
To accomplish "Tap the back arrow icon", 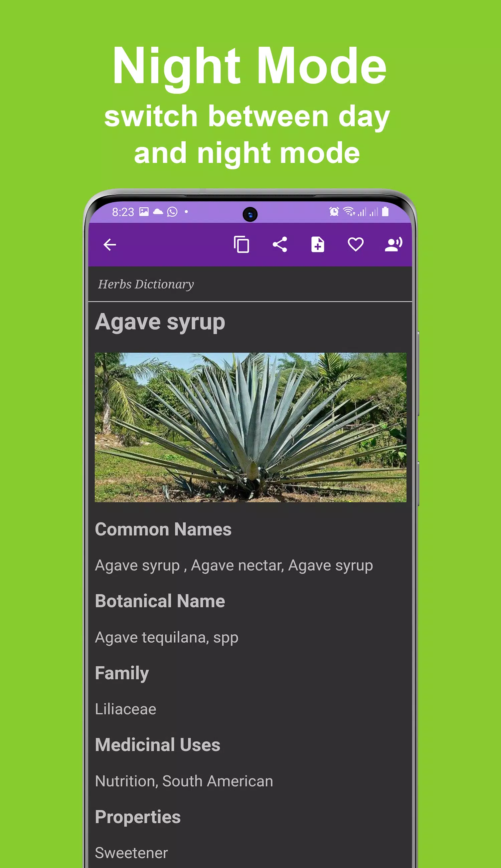I will click(110, 245).
